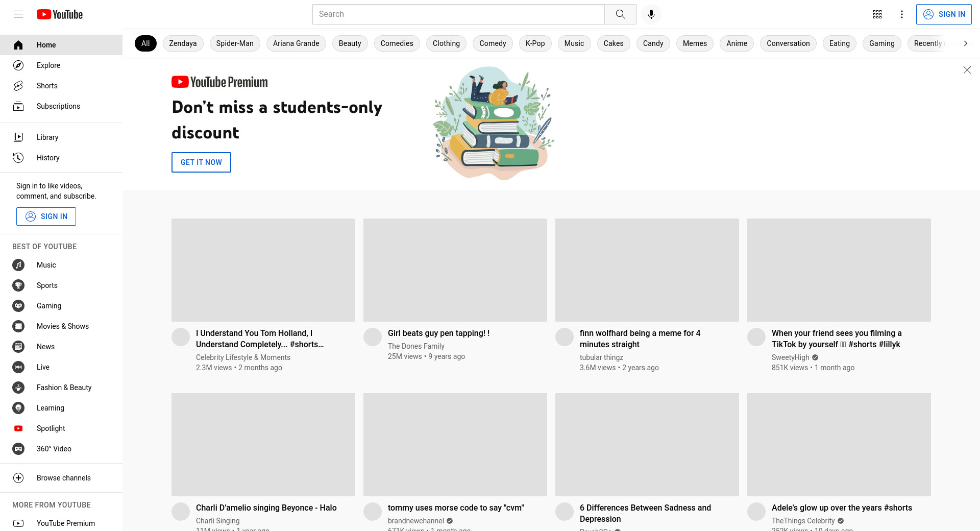Viewport: 980px width, 531px height.
Task: Select the Cakes filter chip
Action: coord(614,43)
